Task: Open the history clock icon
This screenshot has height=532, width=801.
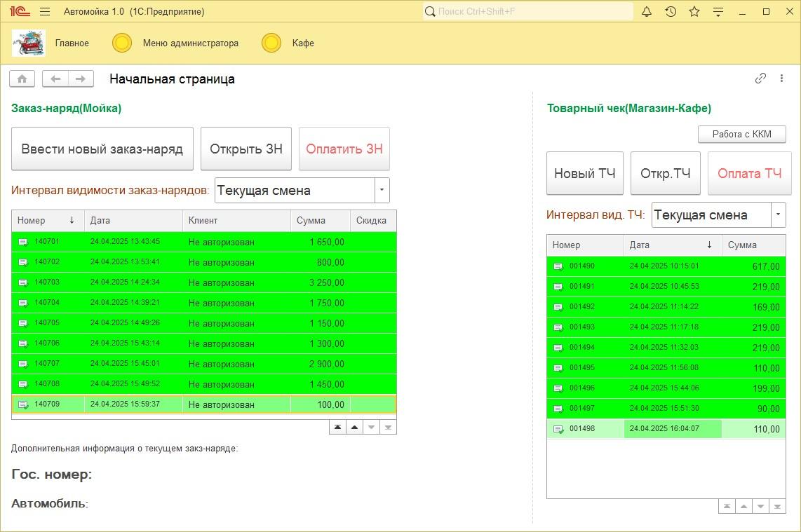Action: tap(671, 12)
